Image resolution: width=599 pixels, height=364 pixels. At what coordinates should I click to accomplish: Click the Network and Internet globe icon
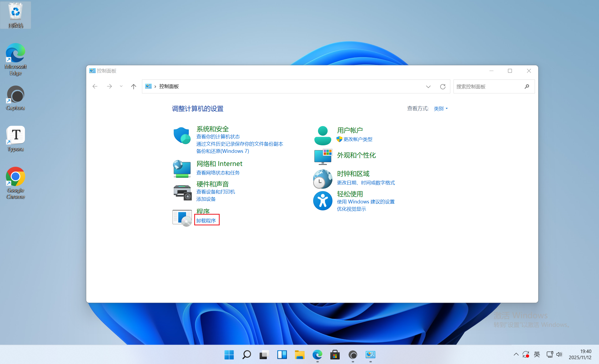[x=182, y=169]
